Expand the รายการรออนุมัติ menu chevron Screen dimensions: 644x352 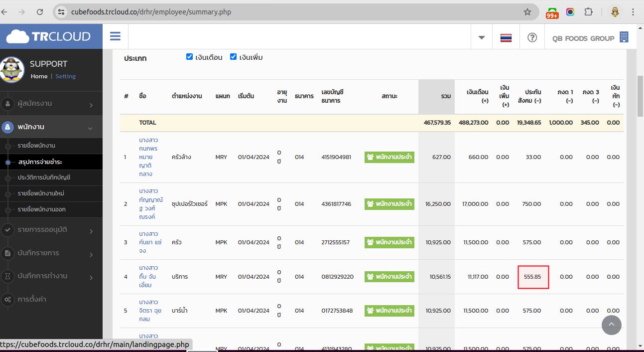91,231
